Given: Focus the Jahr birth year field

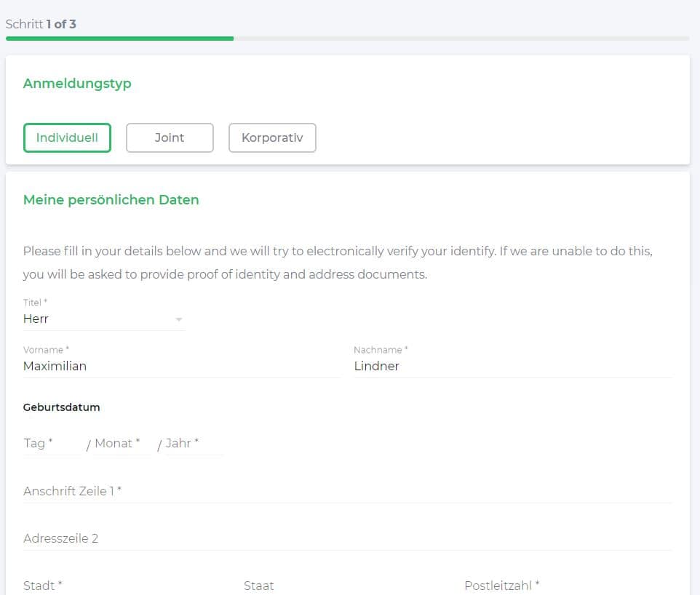Looking at the screenshot, I should coord(193,444).
